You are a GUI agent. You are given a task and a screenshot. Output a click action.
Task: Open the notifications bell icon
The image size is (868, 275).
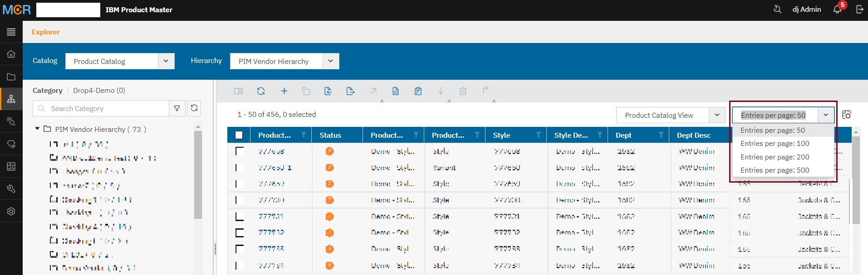837,10
